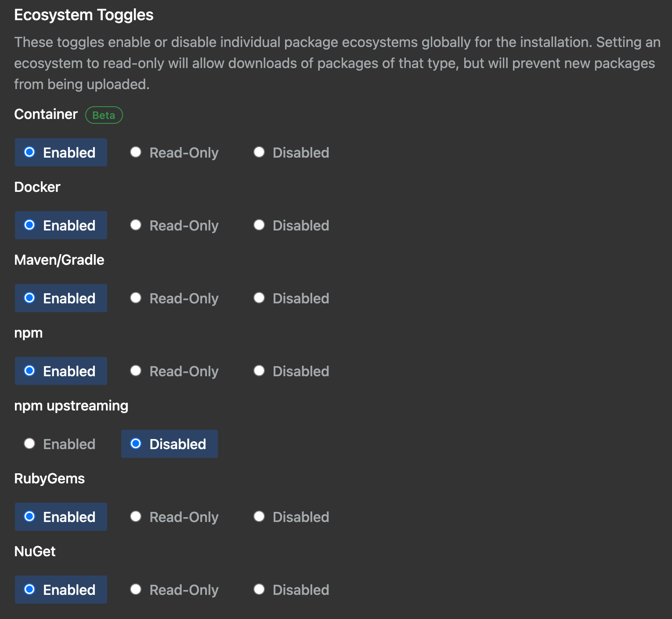Select Enabled for RubyGems

[x=61, y=517]
